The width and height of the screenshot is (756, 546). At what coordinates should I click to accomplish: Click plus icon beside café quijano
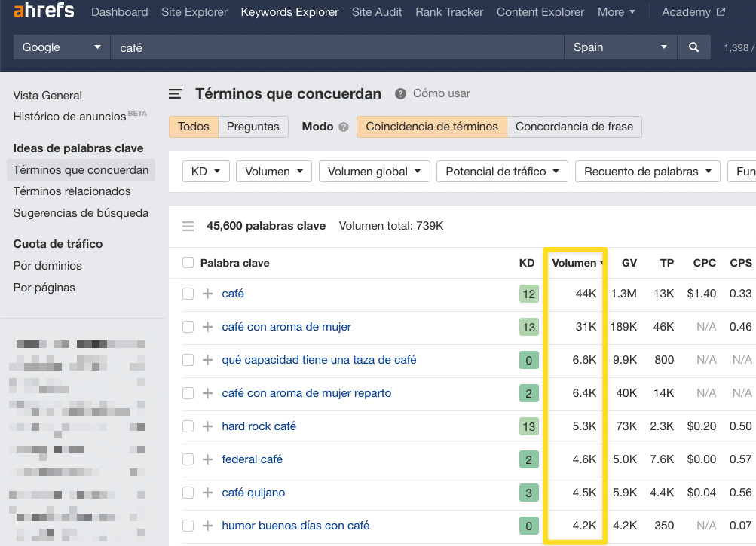pos(208,493)
